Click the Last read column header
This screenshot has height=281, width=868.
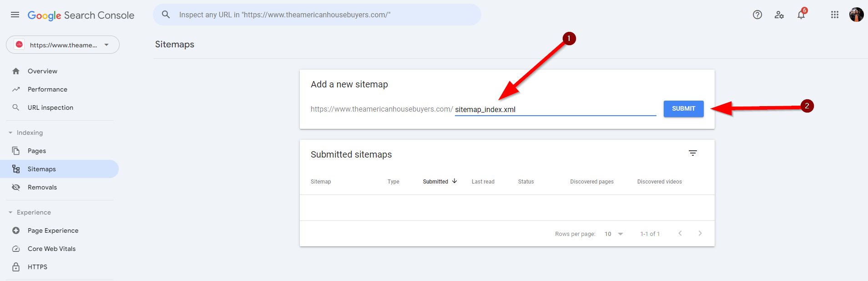click(x=483, y=182)
